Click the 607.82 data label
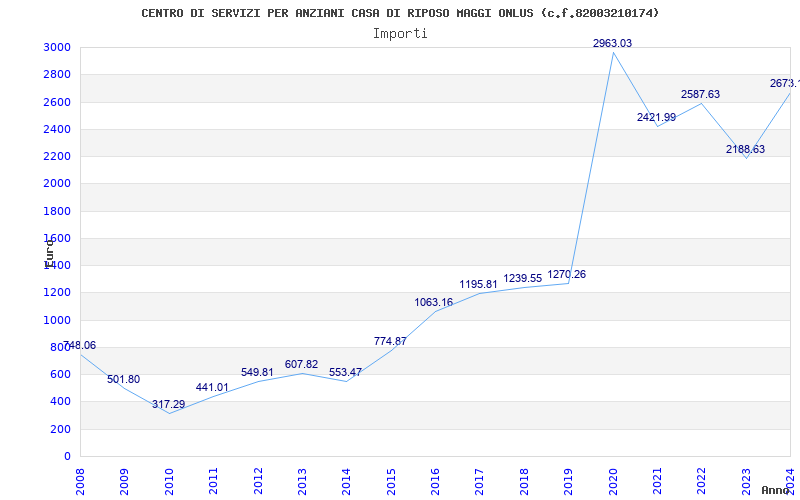The height and width of the screenshot is (500, 800). click(x=302, y=364)
